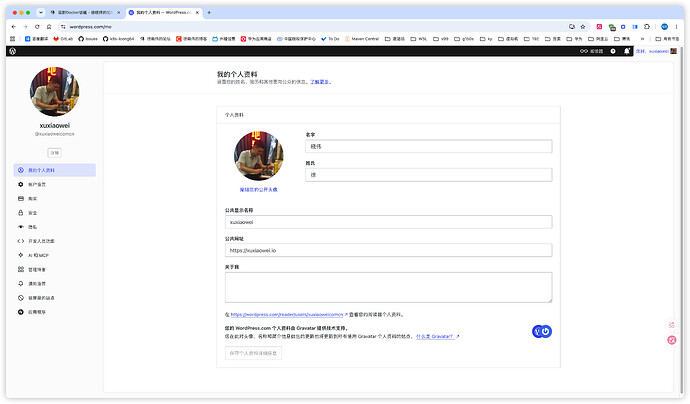Close the first Docker browser tab
Image resolution: width=690 pixels, height=404 pixels.
[118, 12]
